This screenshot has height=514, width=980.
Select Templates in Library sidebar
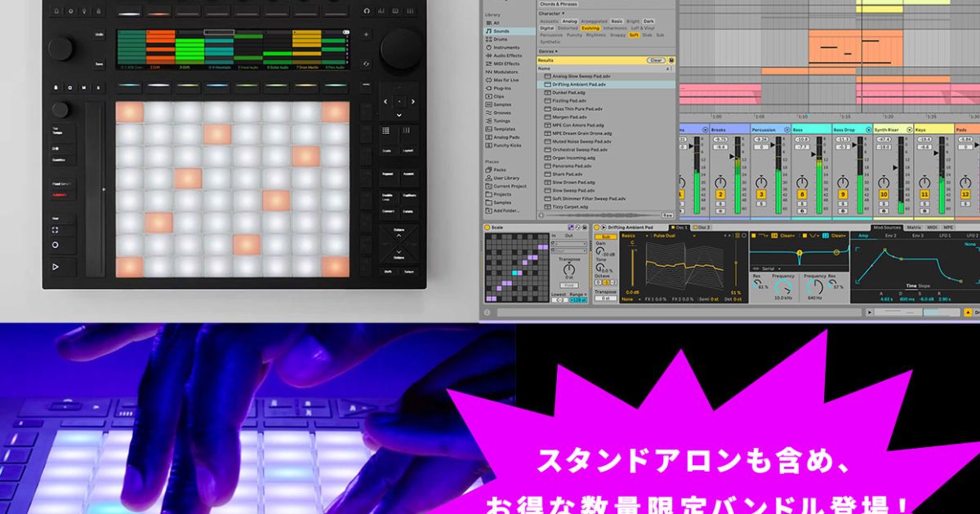point(504,129)
